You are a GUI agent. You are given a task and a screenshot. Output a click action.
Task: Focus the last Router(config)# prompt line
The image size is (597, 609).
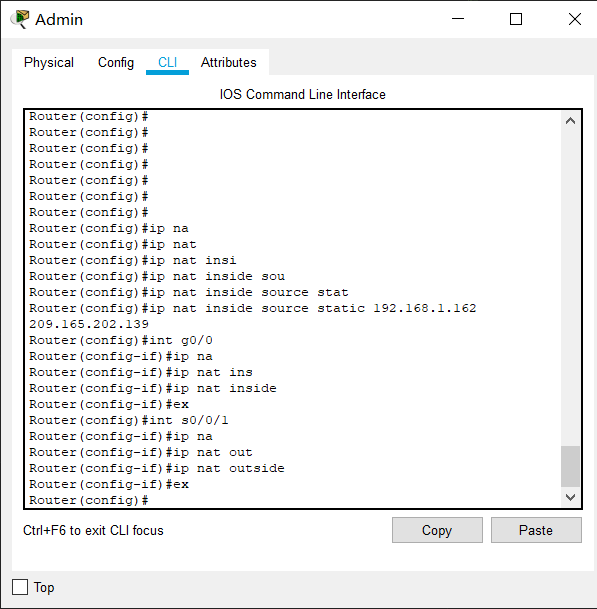(x=89, y=500)
